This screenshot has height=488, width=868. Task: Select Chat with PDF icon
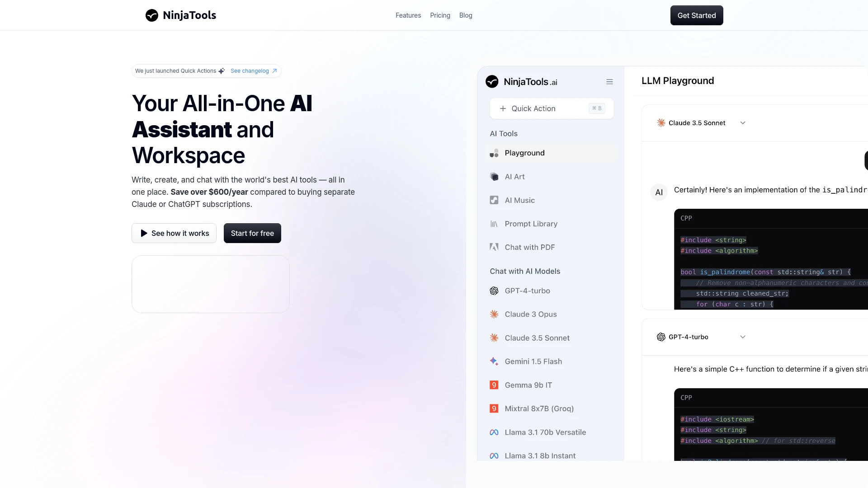493,247
